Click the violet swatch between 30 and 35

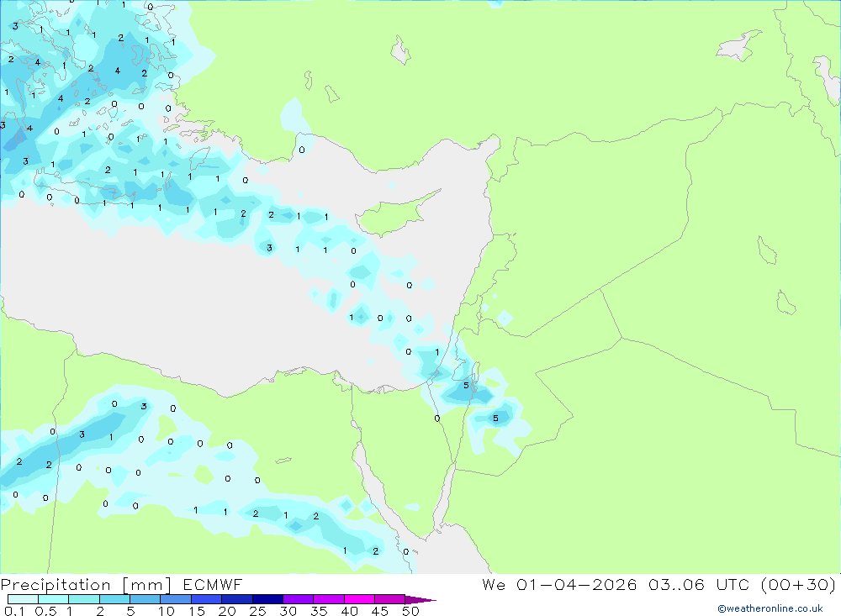click(298, 599)
